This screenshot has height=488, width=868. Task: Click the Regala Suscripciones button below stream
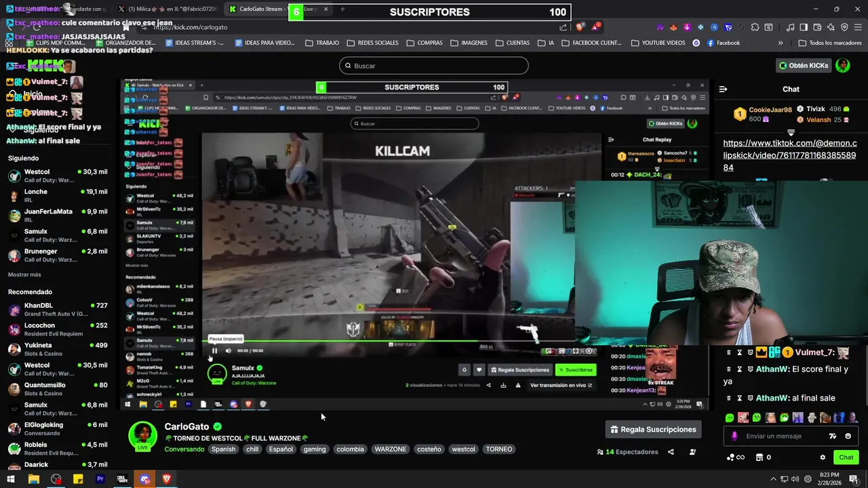(653, 430)
